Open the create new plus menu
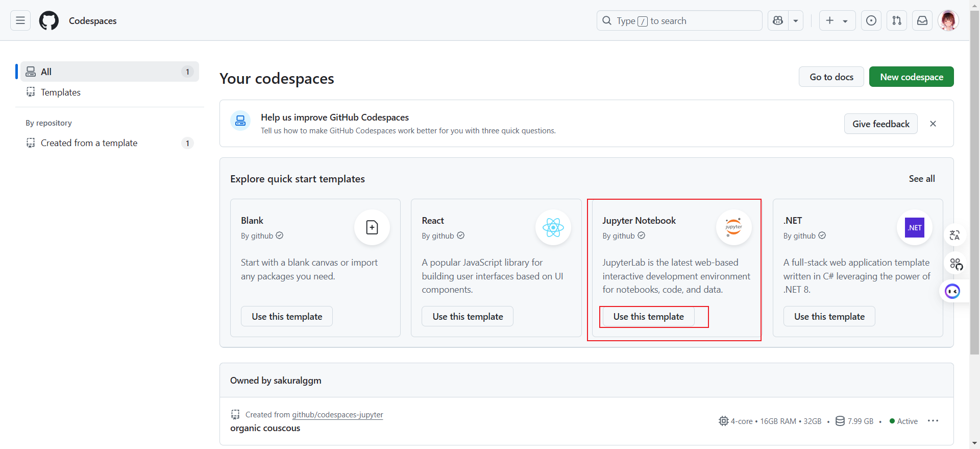The height and width of the screenshot is (449, 980). coord(837,20)
